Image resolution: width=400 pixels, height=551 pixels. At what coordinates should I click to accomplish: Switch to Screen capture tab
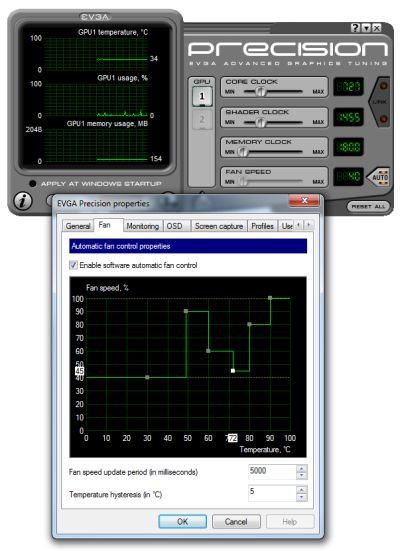pyautogui.click(x=219, y=226)
